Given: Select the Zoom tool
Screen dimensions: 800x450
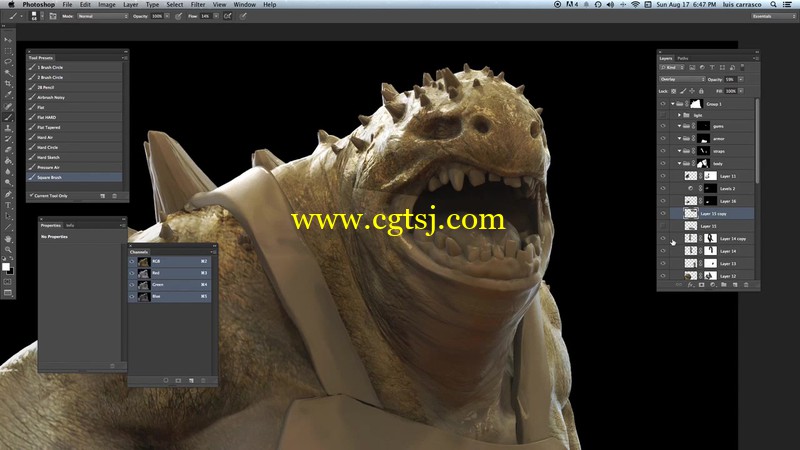Looking at the screenshot, I should click(8, 249).
